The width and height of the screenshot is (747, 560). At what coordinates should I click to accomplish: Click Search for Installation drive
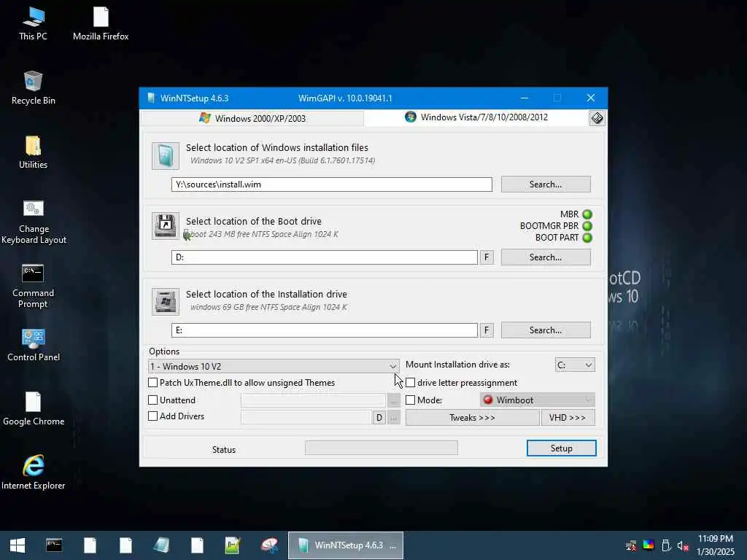point(546,330)
